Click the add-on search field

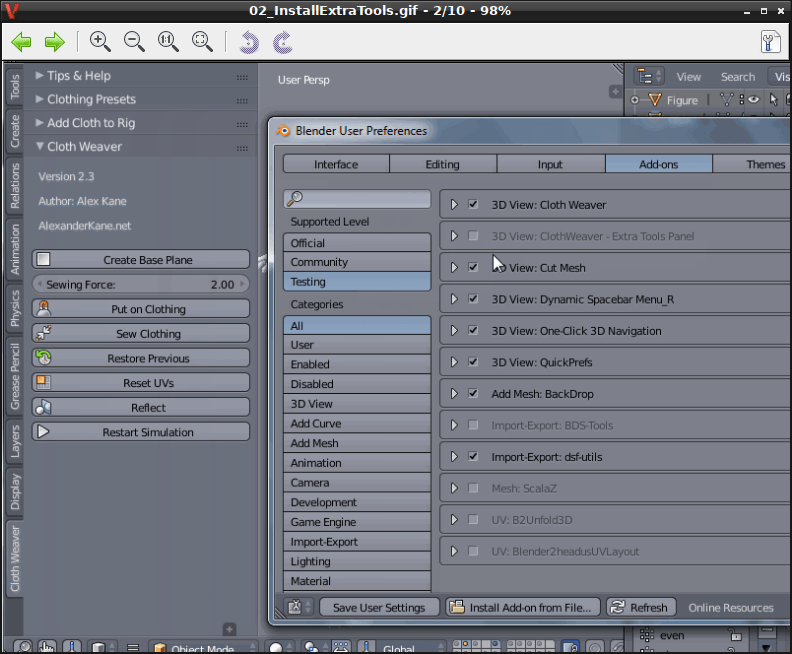(357, 199)
